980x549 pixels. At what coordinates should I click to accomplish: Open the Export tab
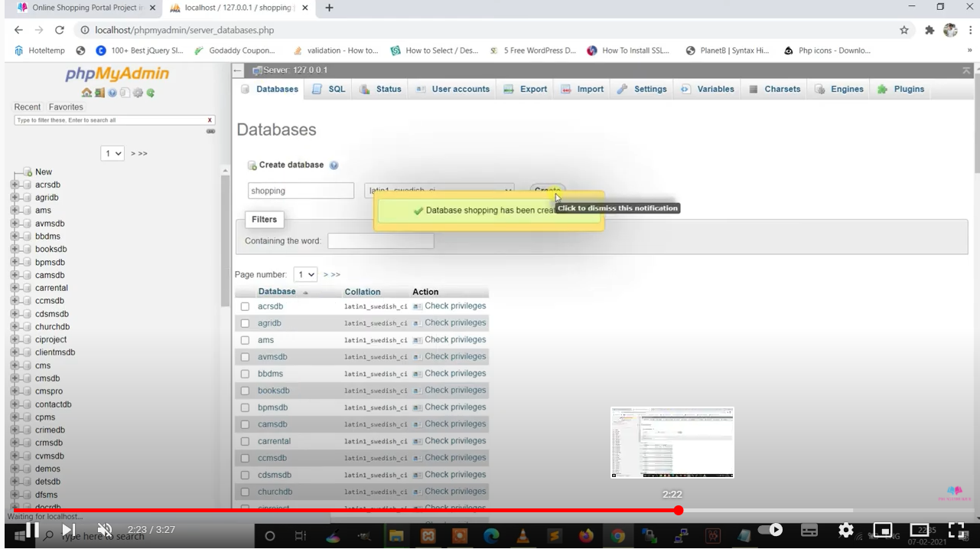(x=526, y=89)
